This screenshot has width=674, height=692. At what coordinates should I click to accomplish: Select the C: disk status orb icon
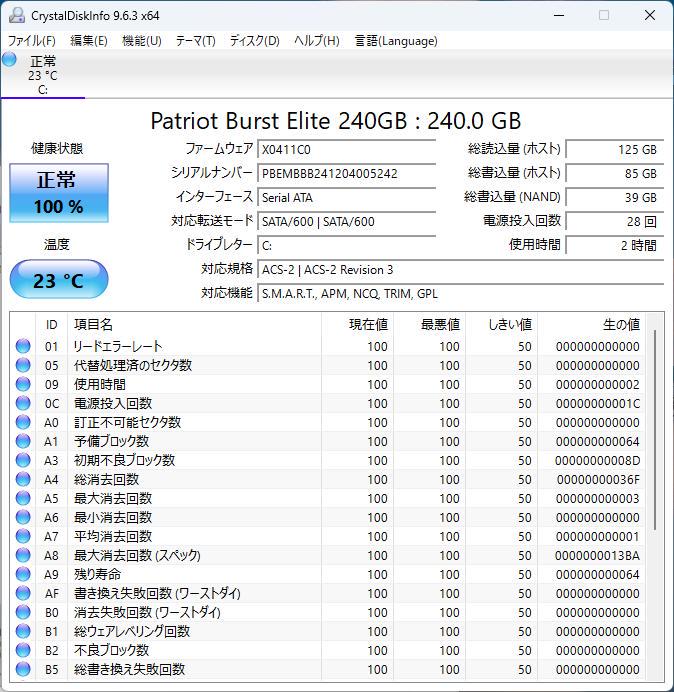(x=9, y=60)
